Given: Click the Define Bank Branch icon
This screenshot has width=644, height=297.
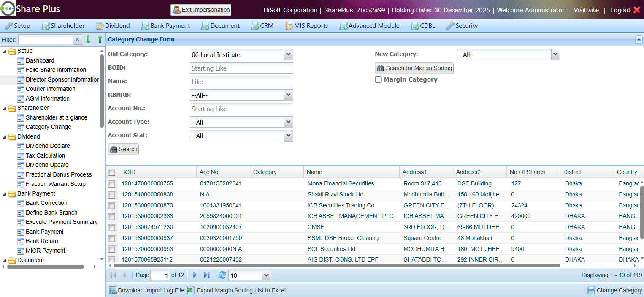Looking at the screenshot, I should pos(21,213).
